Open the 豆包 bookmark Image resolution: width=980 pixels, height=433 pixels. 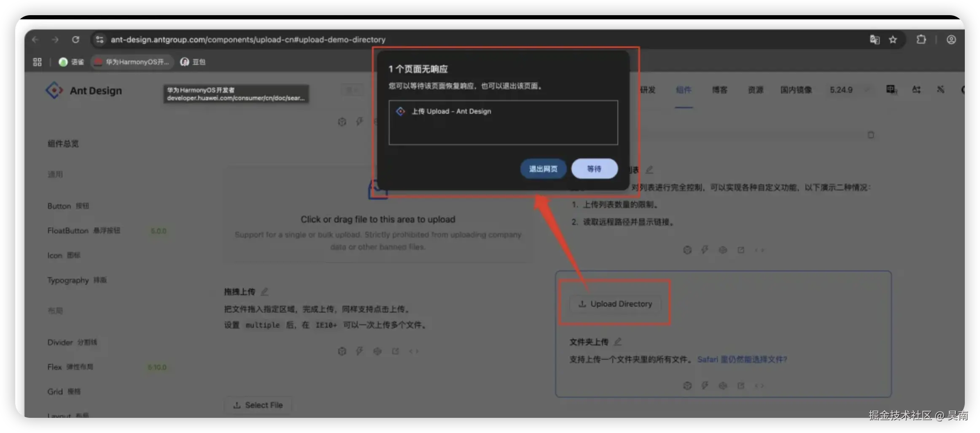coord(193,62)
